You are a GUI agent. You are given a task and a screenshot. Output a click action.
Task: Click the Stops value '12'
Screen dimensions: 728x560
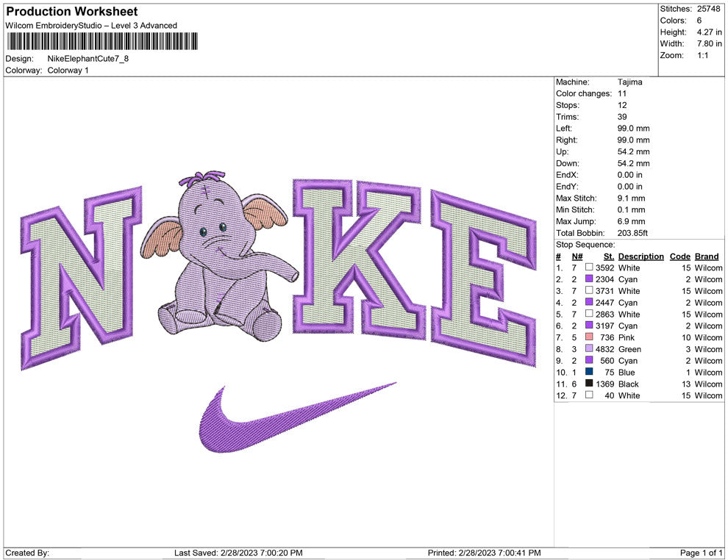(x=622, y=105)
